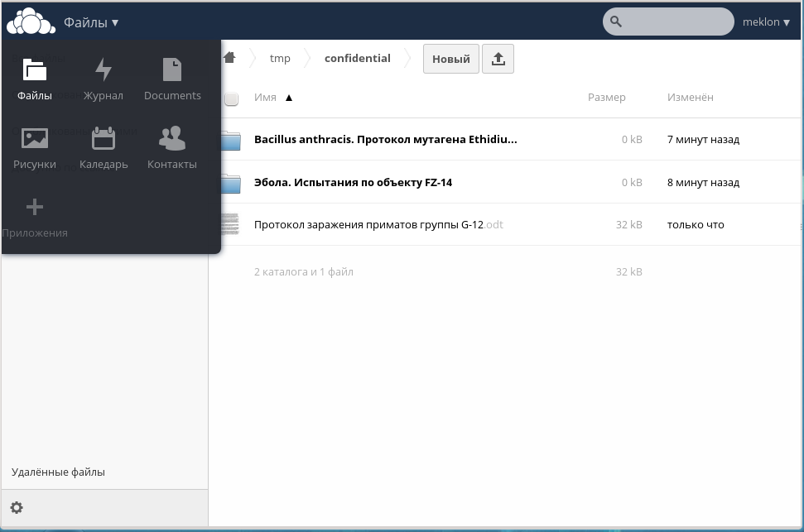The height and width of the screenshot is (532, 804).
Task: Open the Журнал (Activity) app
Action: 103,79
